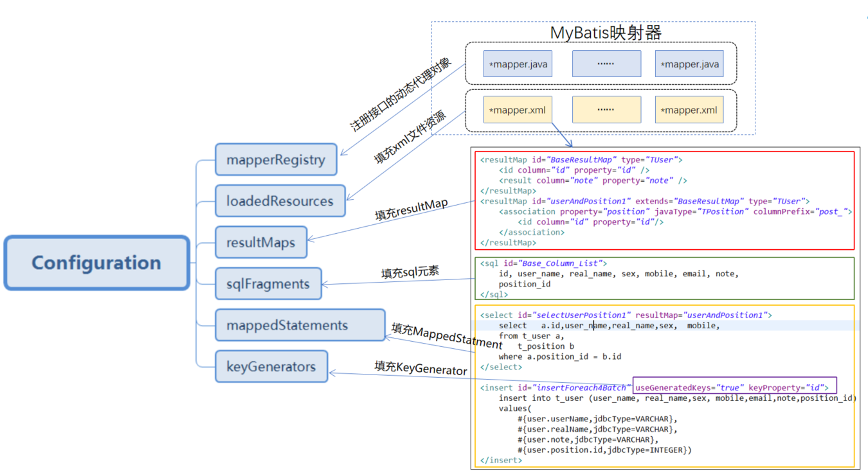
Task: Select the loadedResources node
Action: coord(280,201)
